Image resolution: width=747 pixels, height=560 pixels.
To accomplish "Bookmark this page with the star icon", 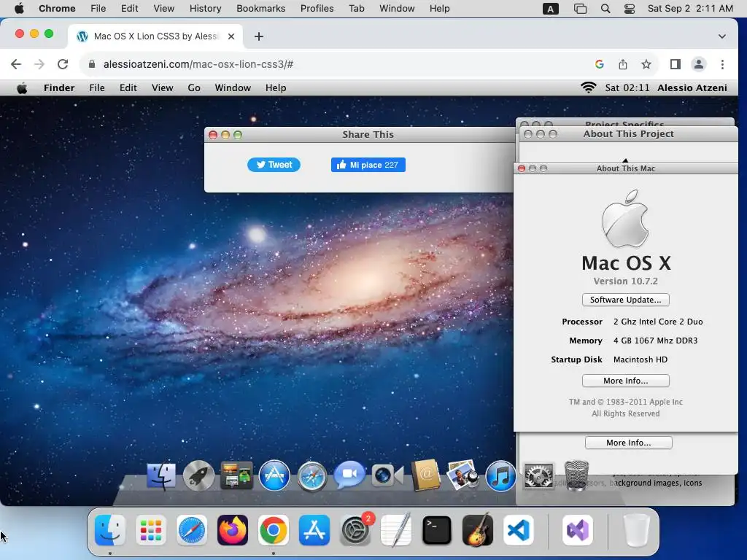I will [x=646, y=64].
